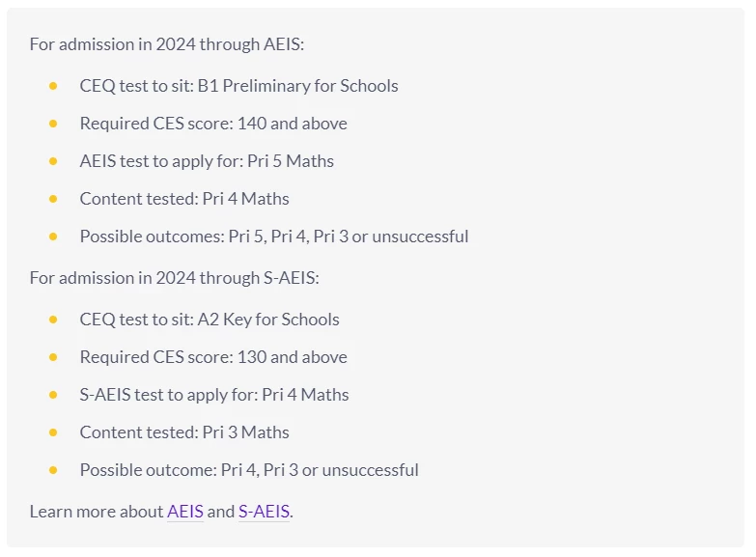Click the 'For admission in 2024 through S-AEIS:' heading
The height and width of the screenshot is (557, 756).
pyautogui.click(x=175, y=278)
